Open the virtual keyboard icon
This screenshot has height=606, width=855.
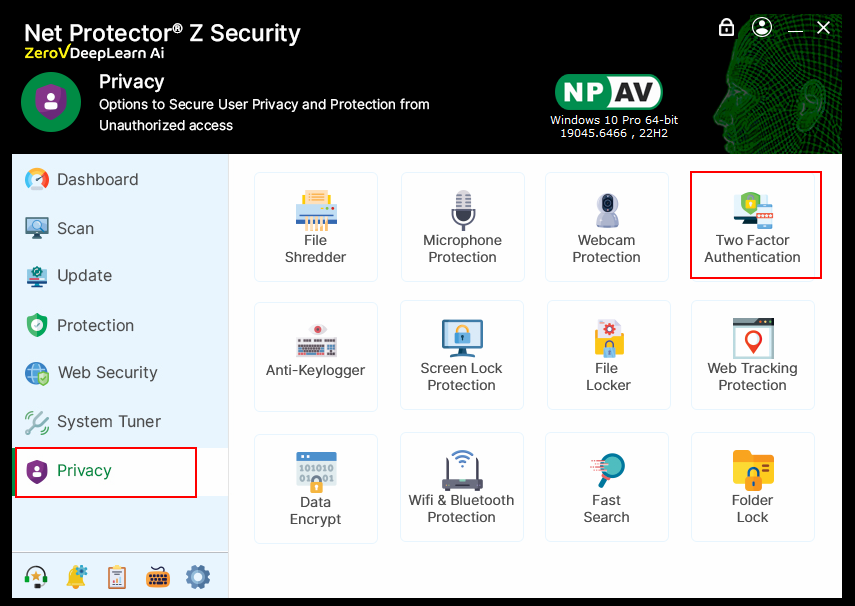(158, 577)
